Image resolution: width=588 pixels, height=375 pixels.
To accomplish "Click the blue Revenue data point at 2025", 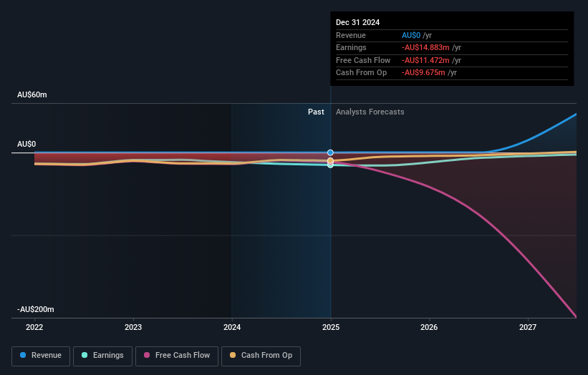I will [x=330, y=152].
